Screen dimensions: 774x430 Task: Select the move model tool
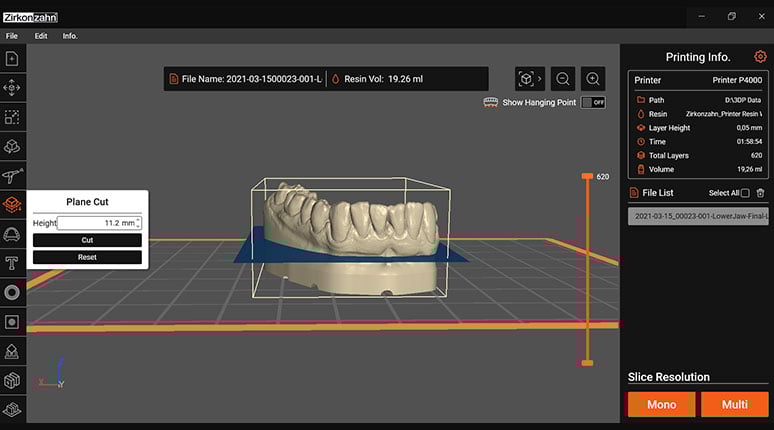click(x=12, y=88)
